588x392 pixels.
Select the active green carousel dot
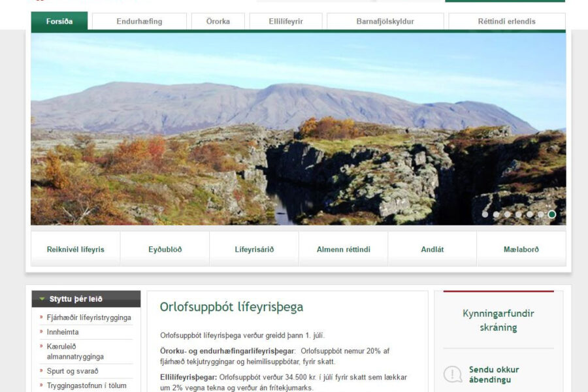(x=552, y=214)
